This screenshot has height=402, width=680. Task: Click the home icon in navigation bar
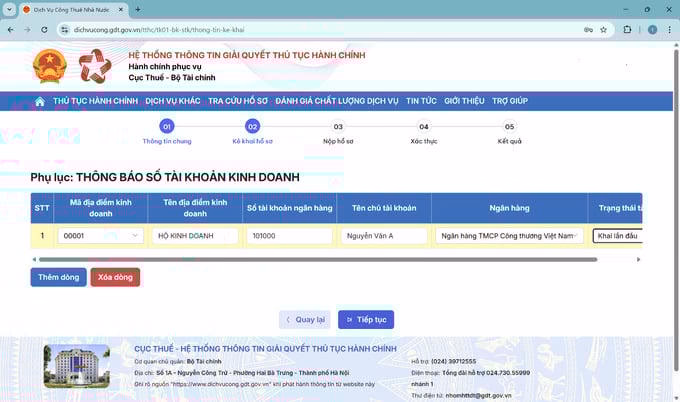(40, 101)
